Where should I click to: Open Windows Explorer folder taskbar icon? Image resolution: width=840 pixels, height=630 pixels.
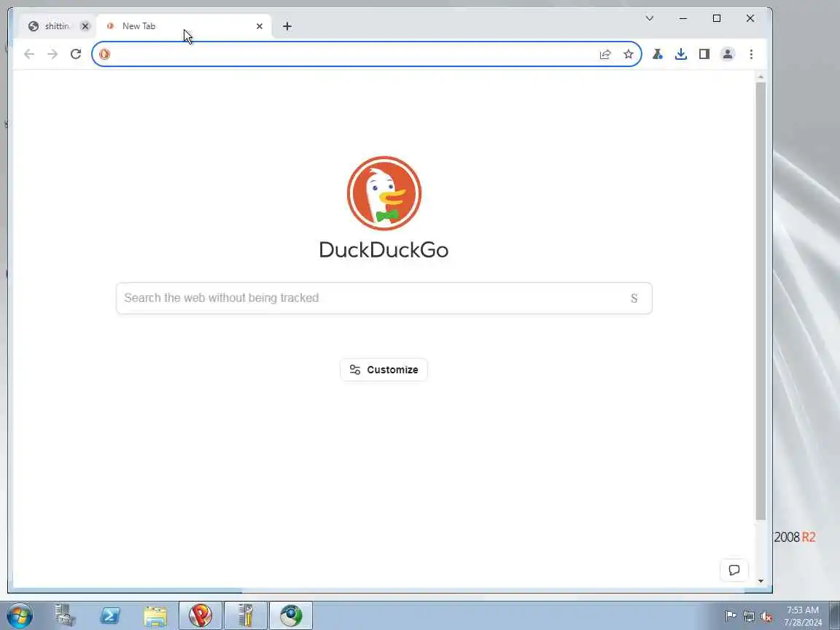(155, 615)
